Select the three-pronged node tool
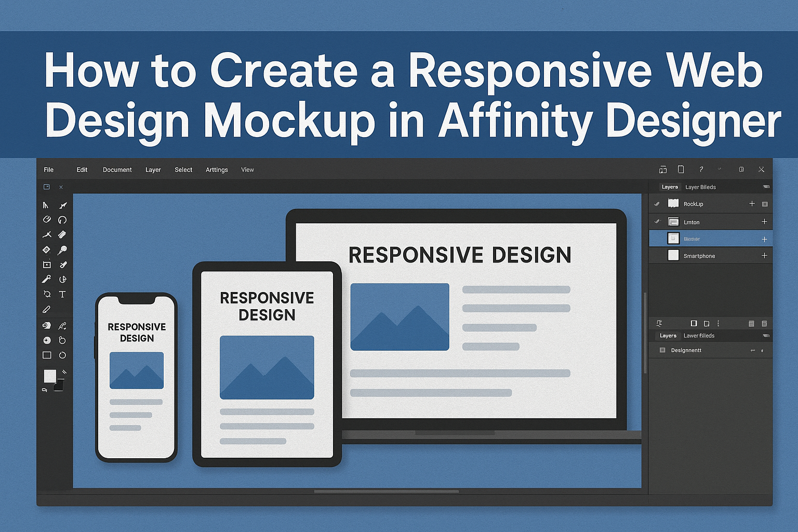 click(x=47, y=234)
